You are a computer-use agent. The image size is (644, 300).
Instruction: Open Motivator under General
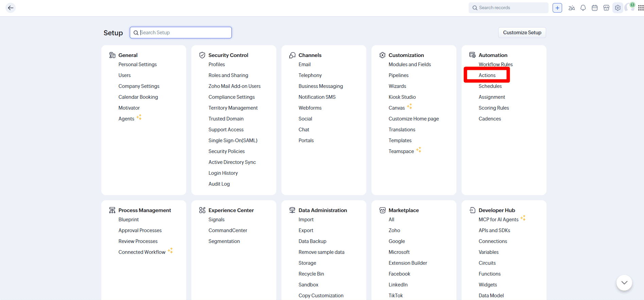click(129, 108)
